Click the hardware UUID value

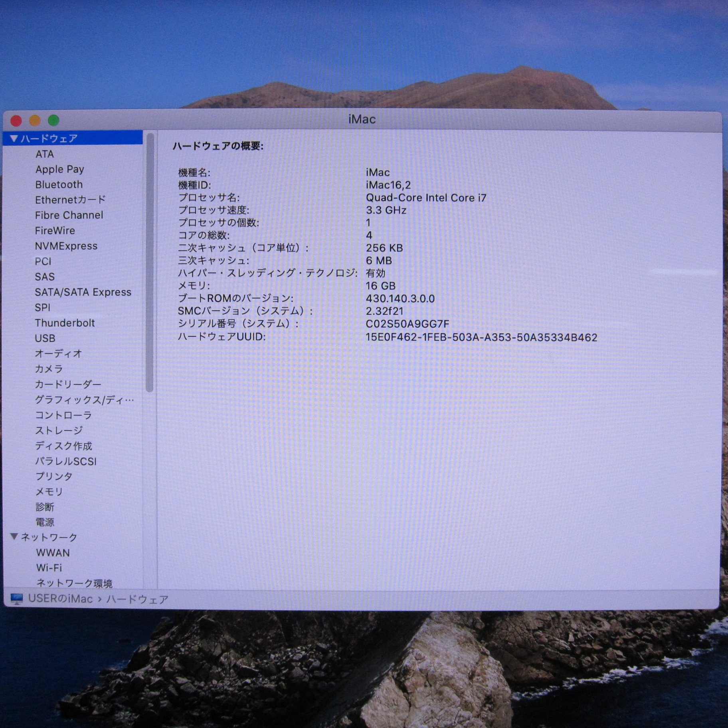pyautogui.click(x=481, y=337)
